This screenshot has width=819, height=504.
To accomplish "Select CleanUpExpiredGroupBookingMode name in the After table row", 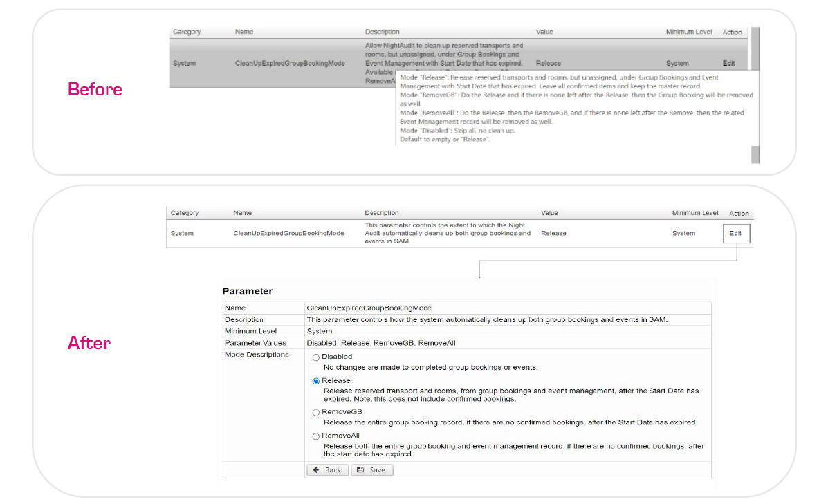I will coord(289,234).
